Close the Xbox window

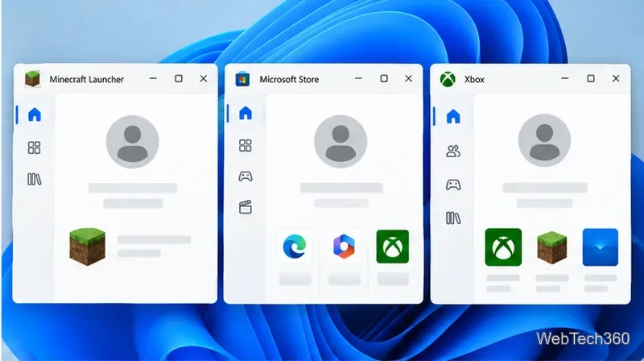point(616,78)
